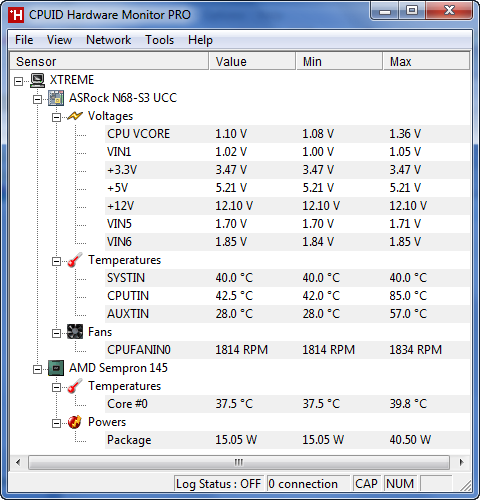
Task: Click the HWMonitor app icon in title bar
Action: click(x=16, y=15)
